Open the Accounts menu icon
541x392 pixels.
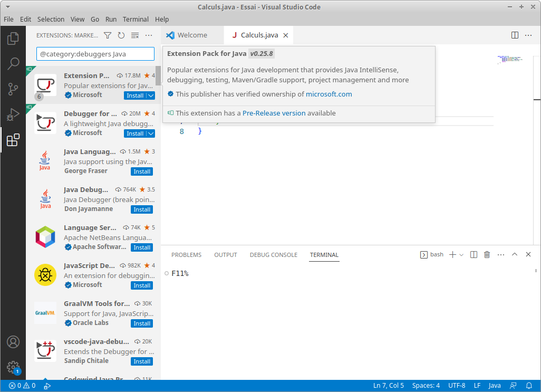pos(13,342)
